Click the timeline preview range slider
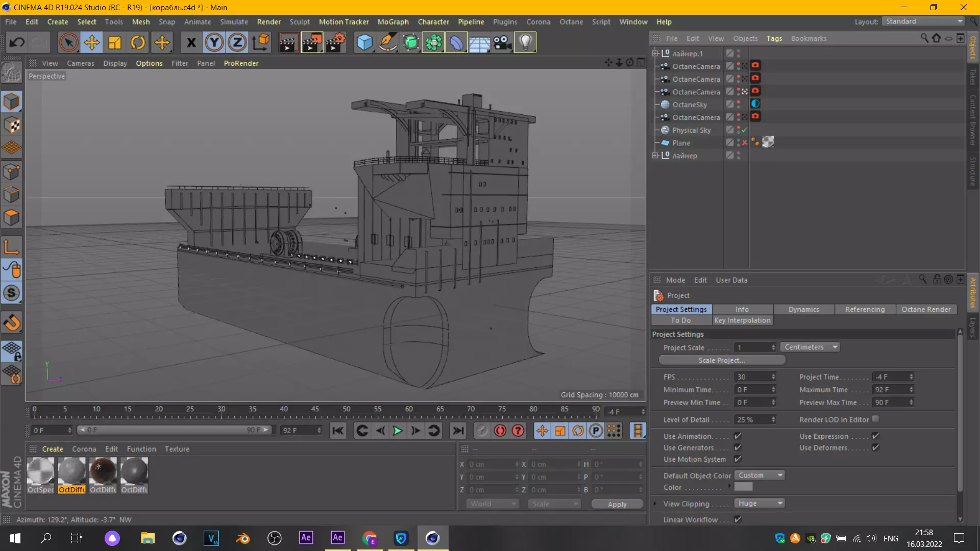The width and height of the screenshot is (980, 551). coord(175,430)
